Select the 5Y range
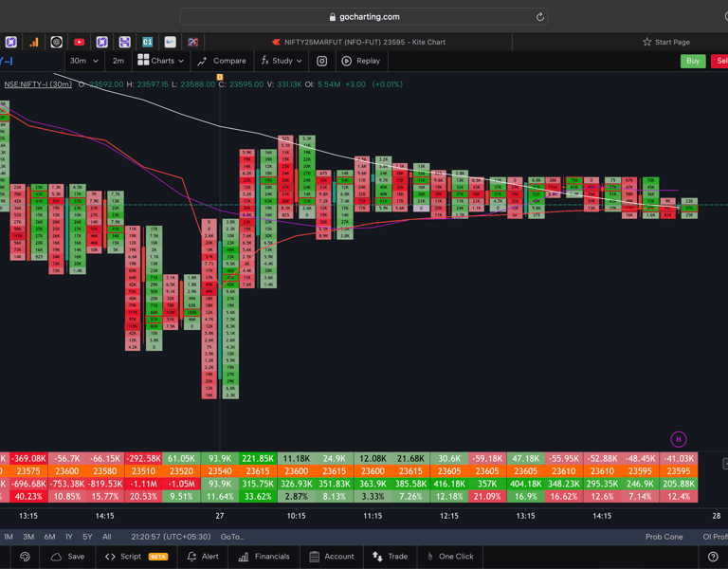Image resolution: width=728 pixels, height=569 pixels. 87,537
